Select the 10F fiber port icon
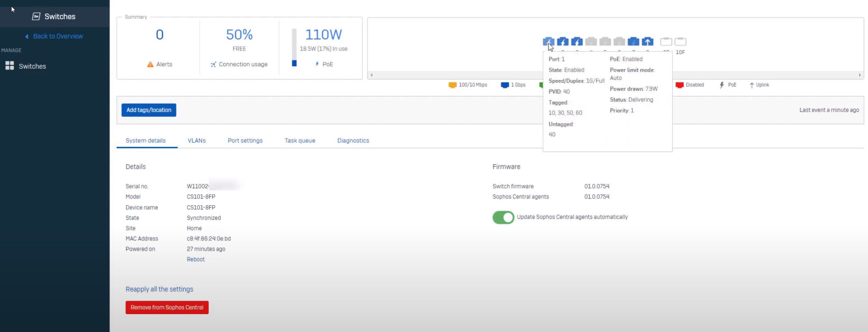 coord(680,42)
